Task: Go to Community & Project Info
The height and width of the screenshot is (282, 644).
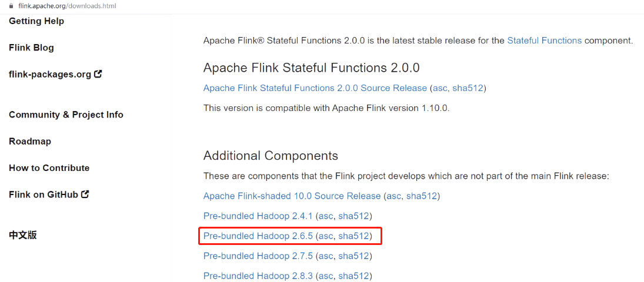Action: click(66, 115)
